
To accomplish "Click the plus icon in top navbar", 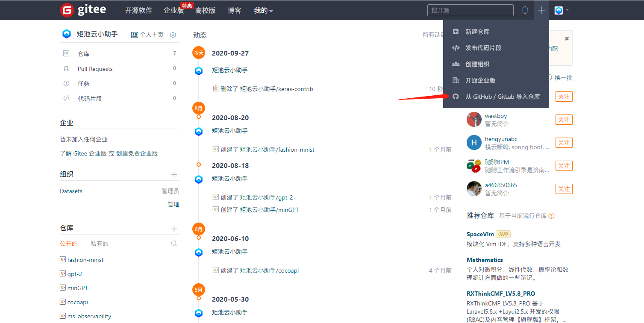I will point(541,10).
